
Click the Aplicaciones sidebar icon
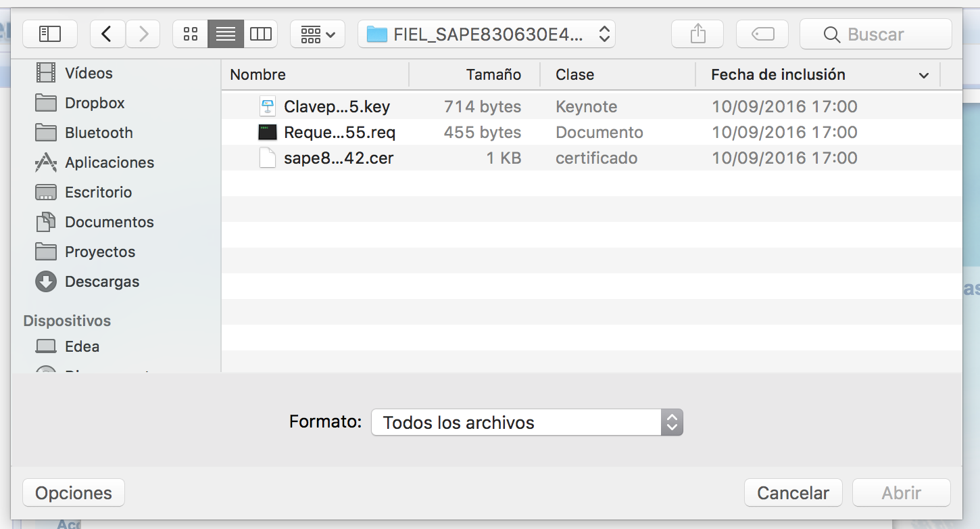point(46,162)
